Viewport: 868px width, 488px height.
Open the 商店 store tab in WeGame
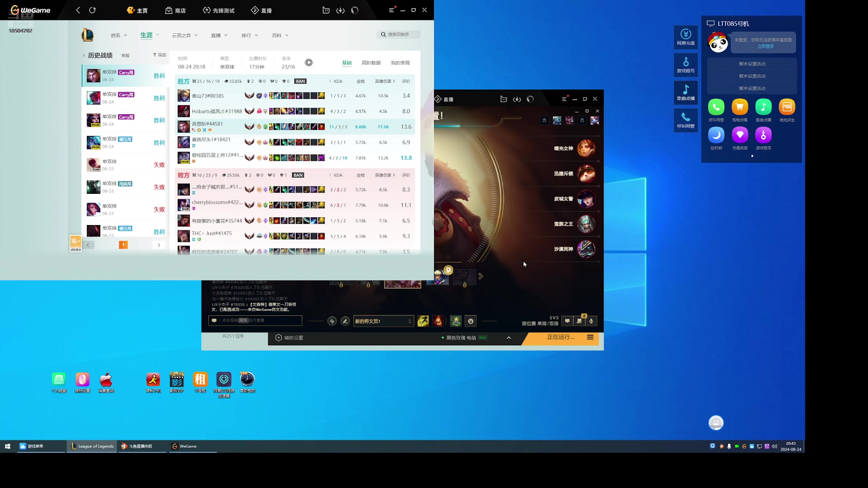175,10
